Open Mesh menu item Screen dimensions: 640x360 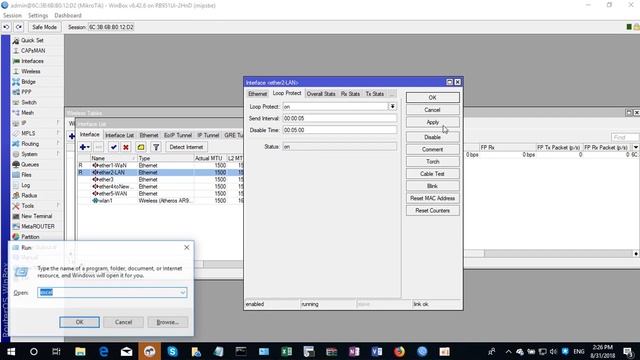coord(27,113)
